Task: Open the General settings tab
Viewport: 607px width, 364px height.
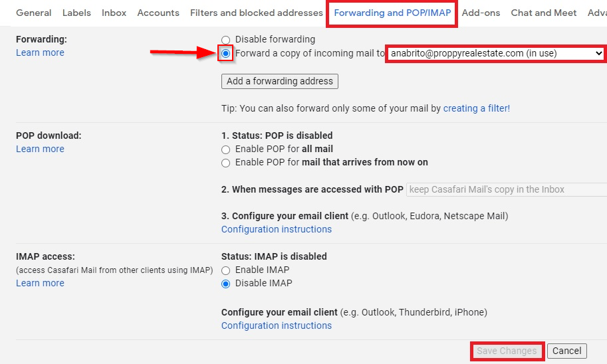Action: [34, 13]
